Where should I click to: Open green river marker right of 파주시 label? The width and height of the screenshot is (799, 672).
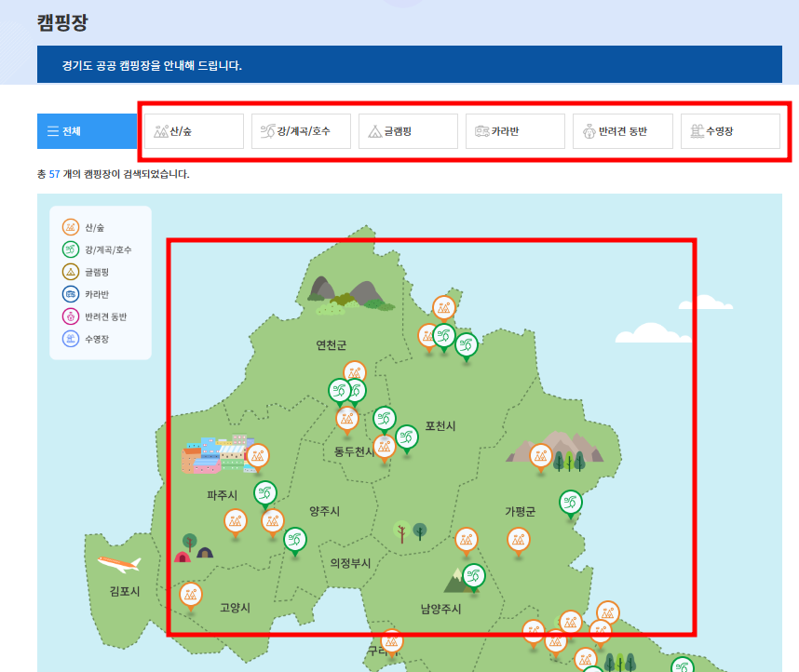pos(265,493)
